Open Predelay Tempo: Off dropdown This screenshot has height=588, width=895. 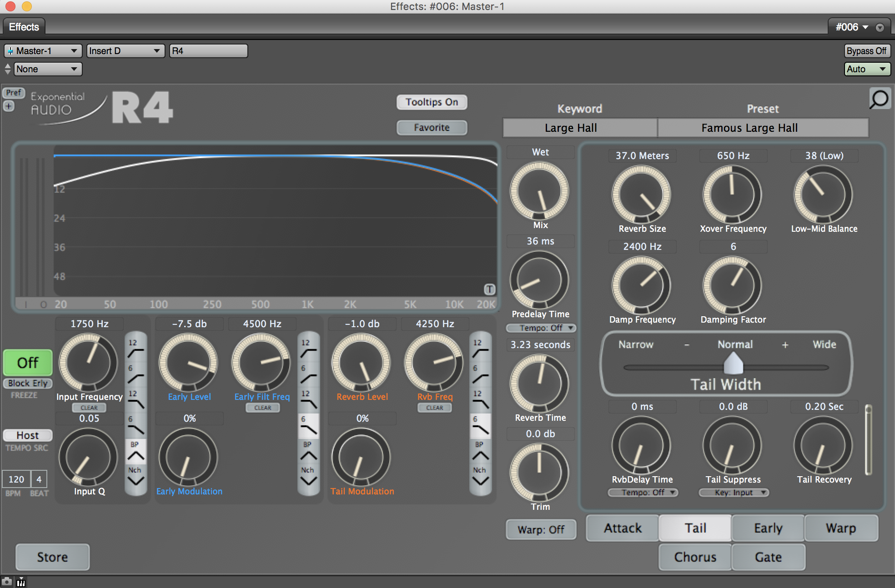click(x=541, y=328)
